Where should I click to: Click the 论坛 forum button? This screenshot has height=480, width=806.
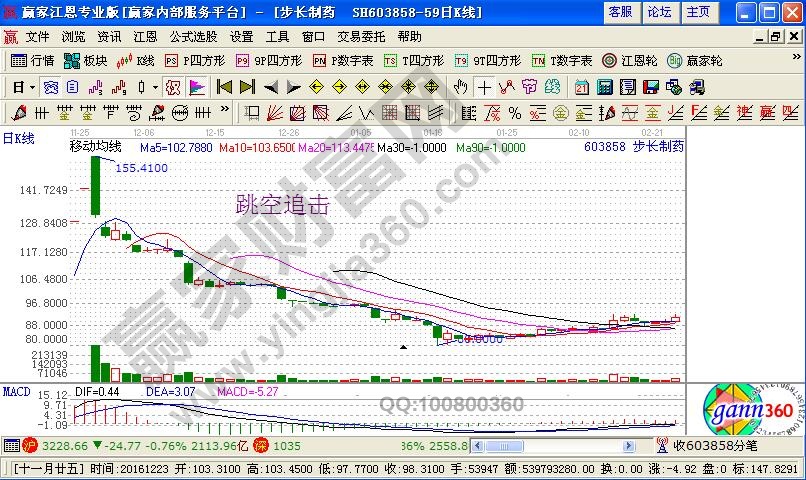pyautogui.click(x=659, y=12)
